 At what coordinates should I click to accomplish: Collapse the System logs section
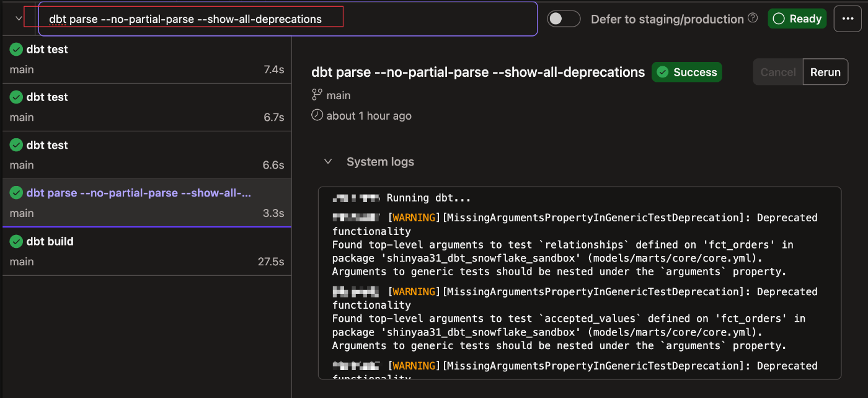coord(328,162)
